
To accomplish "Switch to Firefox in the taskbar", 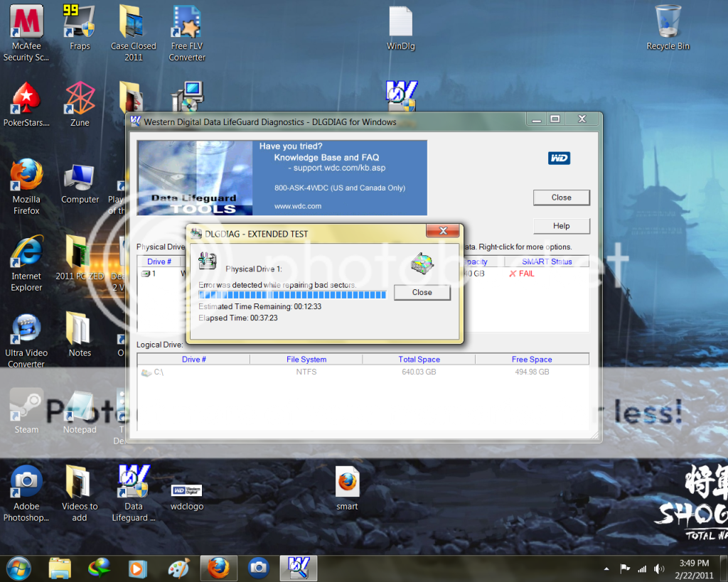I will [219, 568].
